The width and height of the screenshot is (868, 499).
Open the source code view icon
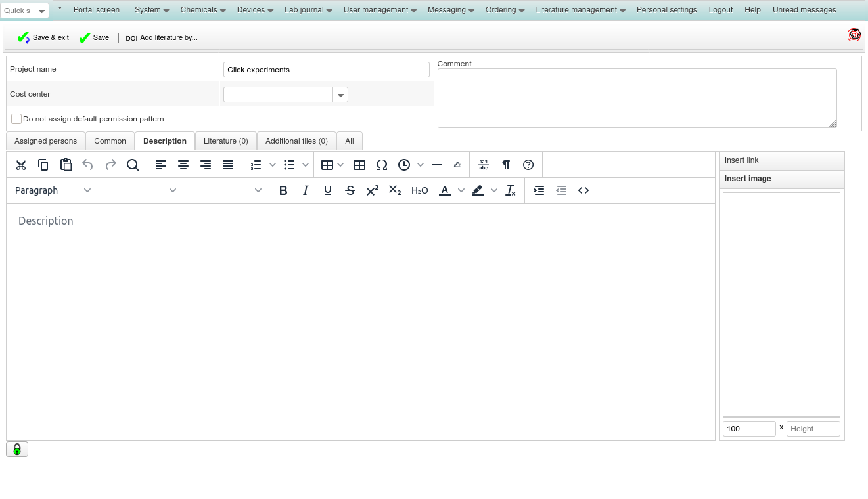click(x=583, y=190)
